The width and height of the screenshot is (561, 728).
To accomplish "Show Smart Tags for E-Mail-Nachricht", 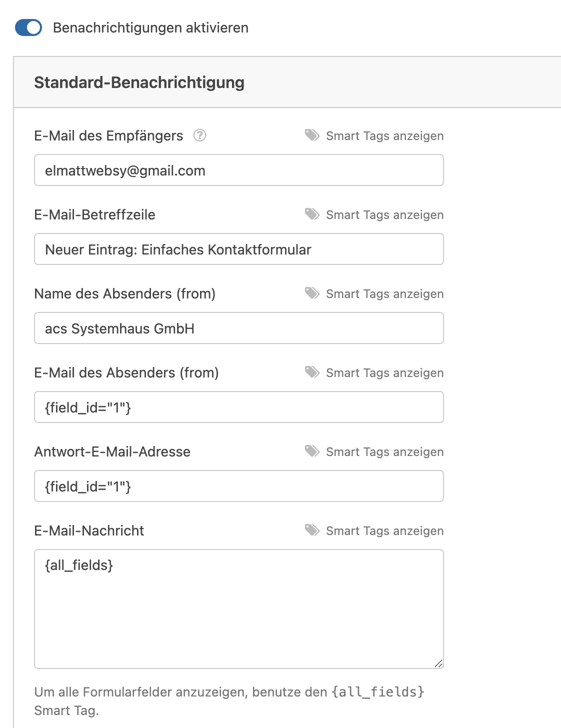I will coord(384,531).
